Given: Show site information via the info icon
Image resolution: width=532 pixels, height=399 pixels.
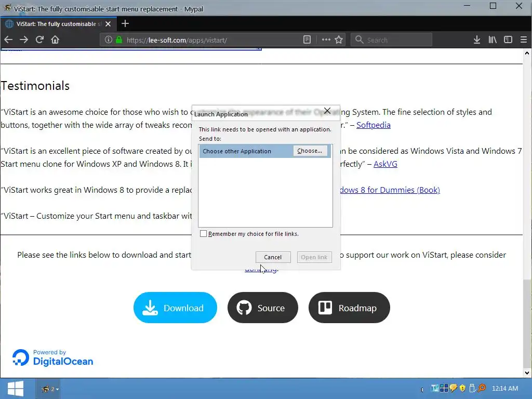Looking at the screenshot, I should coord(108,39).
